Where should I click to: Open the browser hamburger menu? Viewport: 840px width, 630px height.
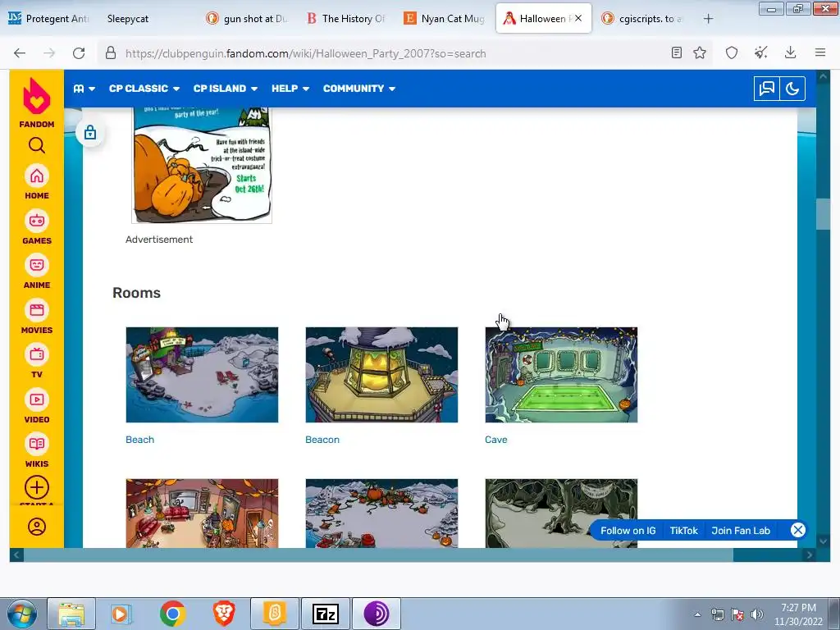[819, 52]
